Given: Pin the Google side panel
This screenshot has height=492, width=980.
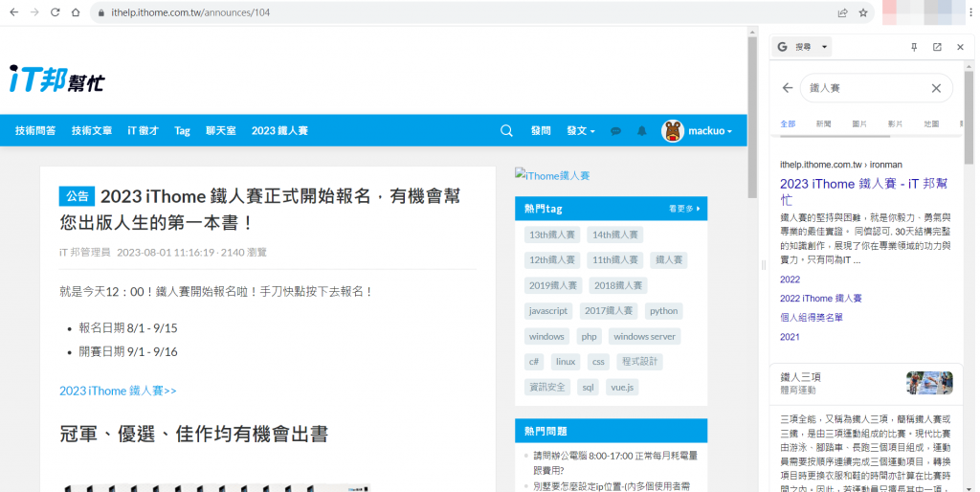Looking at the screenshot, I should click(x=914, y=47).
